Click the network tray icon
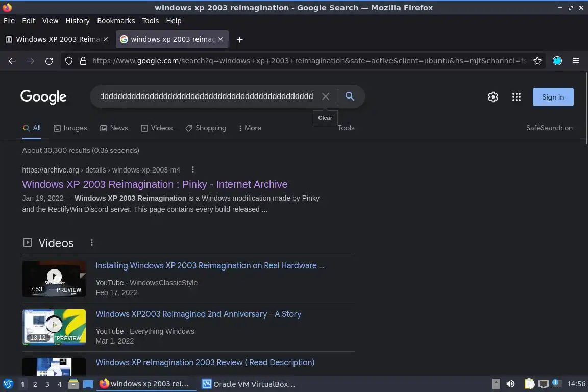Viewport: 588px width, 392px height. click(544, 384)
